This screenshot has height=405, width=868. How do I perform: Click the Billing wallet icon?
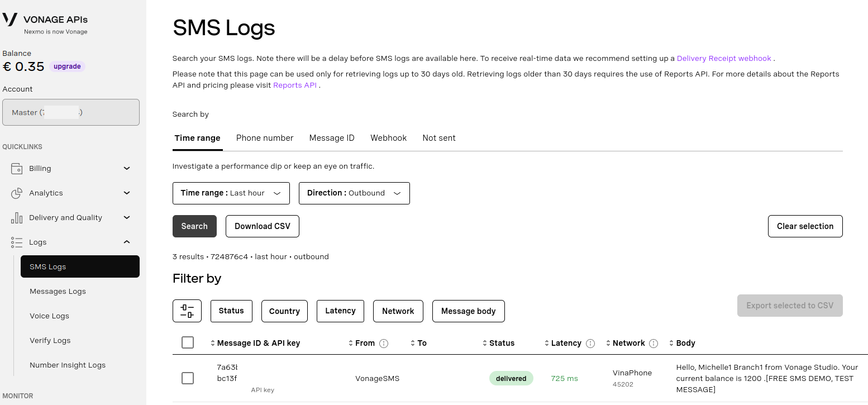tap(17, 168)
